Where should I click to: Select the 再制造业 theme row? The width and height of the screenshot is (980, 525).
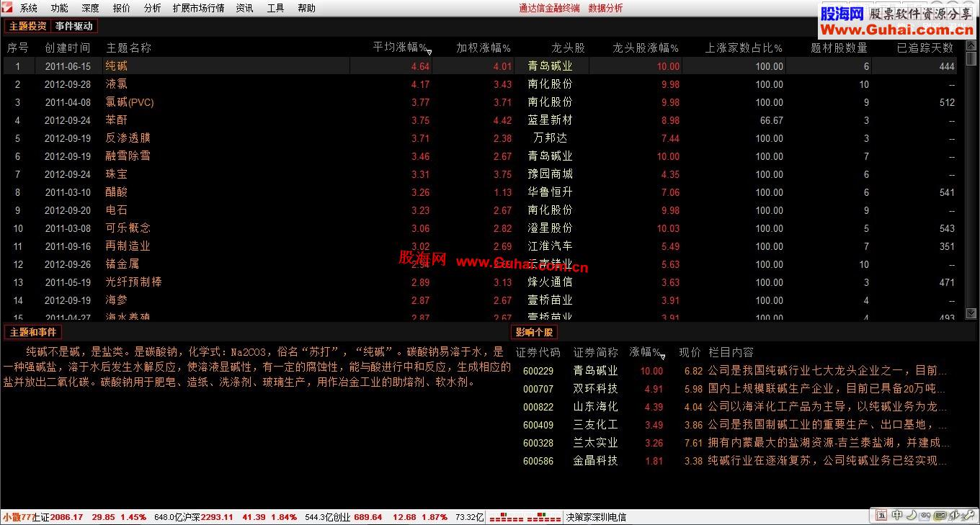[x=480, y=246]
